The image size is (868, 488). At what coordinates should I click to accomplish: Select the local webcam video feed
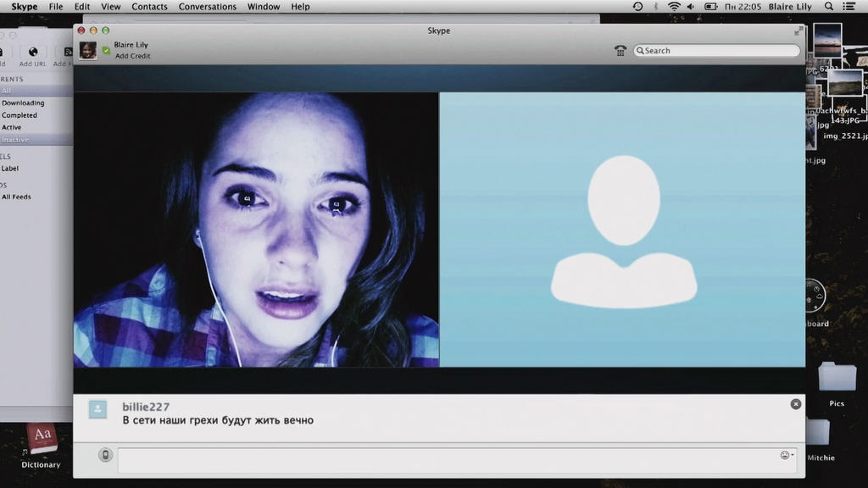256,230
